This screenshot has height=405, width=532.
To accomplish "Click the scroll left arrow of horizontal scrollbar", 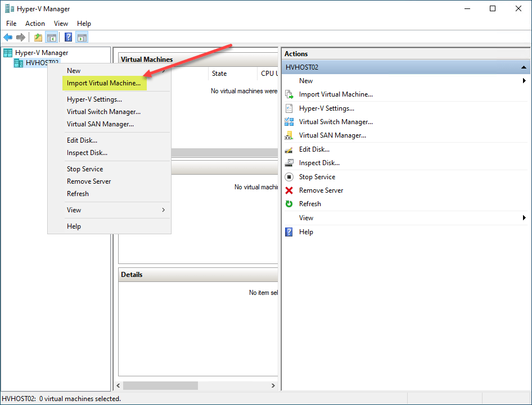I will point(119,386).
